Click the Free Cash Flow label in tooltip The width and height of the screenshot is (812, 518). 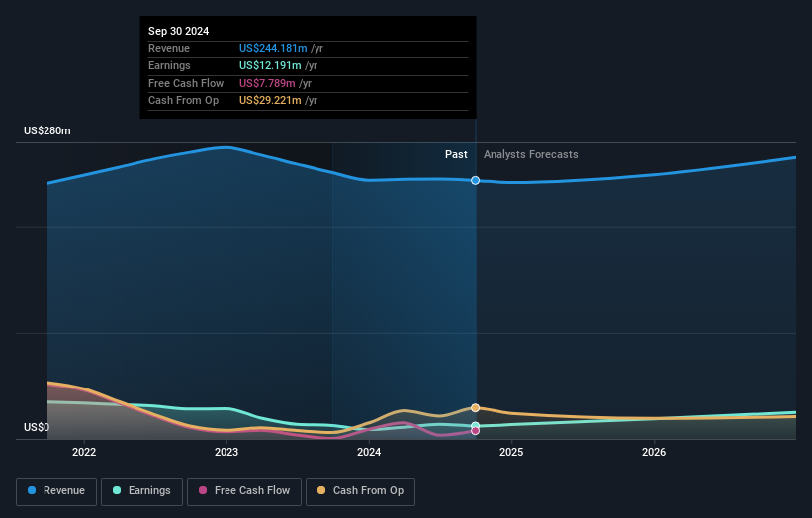tap(186, 83)
